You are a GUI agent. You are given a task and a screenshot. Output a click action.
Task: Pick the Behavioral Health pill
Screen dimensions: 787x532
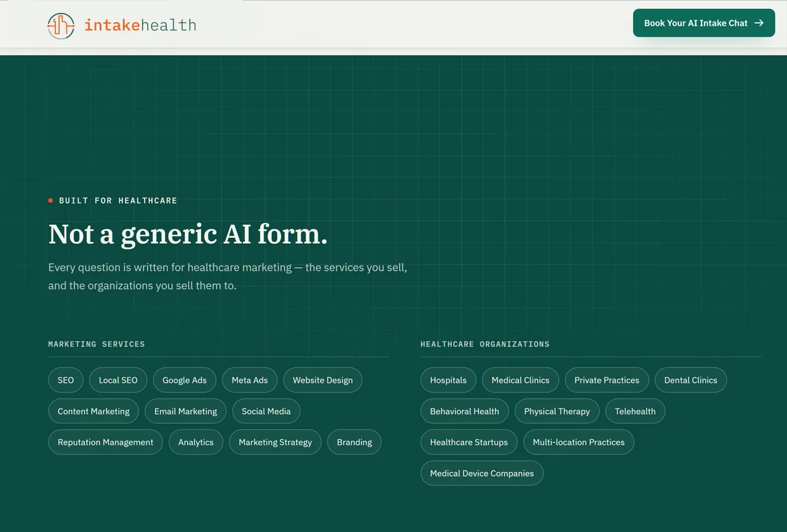coord(465,411)
